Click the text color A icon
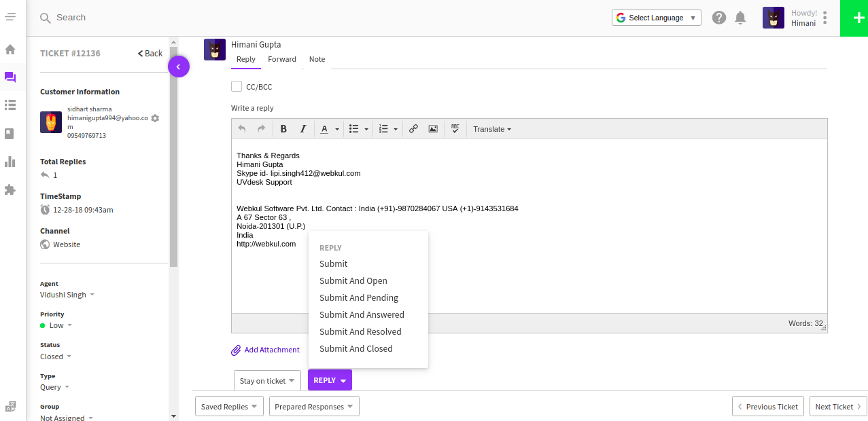 (x=324, y=129)
